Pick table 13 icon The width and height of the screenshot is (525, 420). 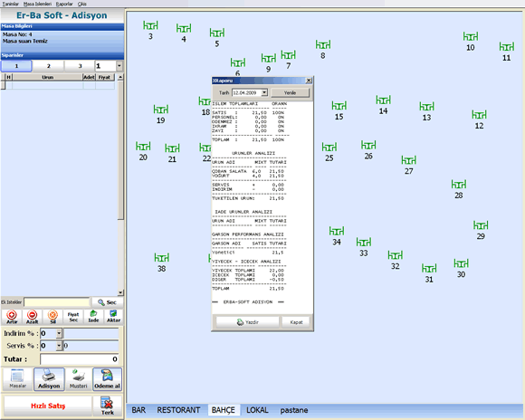(x=426, y=107)
